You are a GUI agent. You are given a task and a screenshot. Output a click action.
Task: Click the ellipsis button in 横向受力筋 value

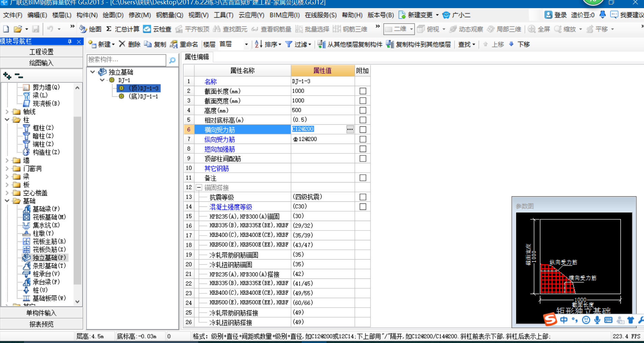(350, 129)
